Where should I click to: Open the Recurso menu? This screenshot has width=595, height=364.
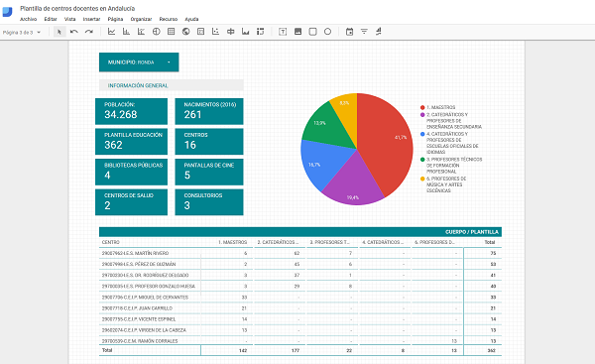point(169,19)
